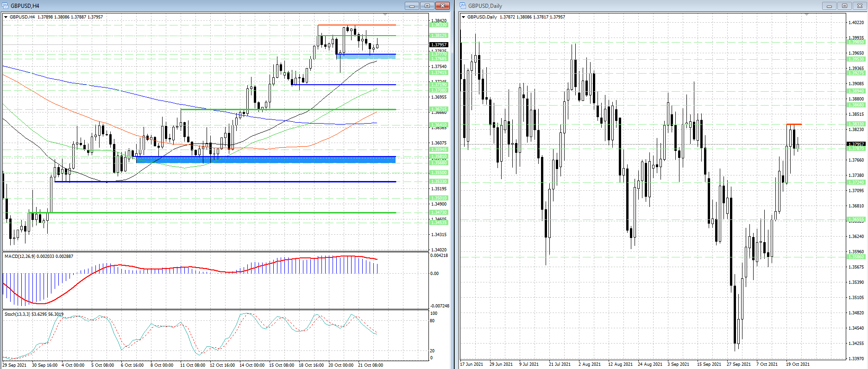
Task: Click the 1.35945 price label on H4 scale
Action: click(x=439, y=150)
